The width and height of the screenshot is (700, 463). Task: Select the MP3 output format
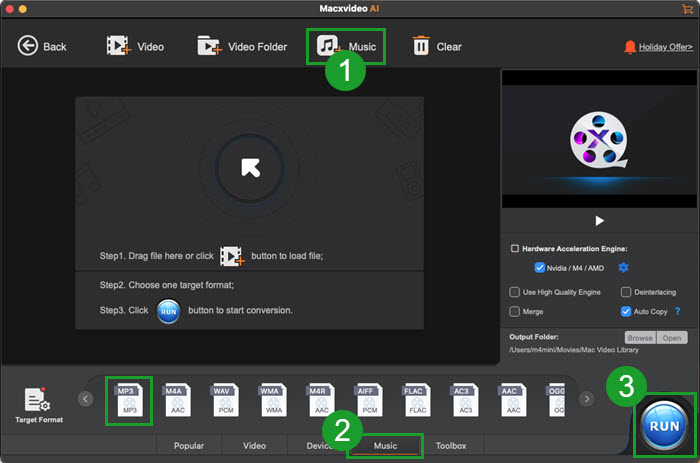[129, 400]
